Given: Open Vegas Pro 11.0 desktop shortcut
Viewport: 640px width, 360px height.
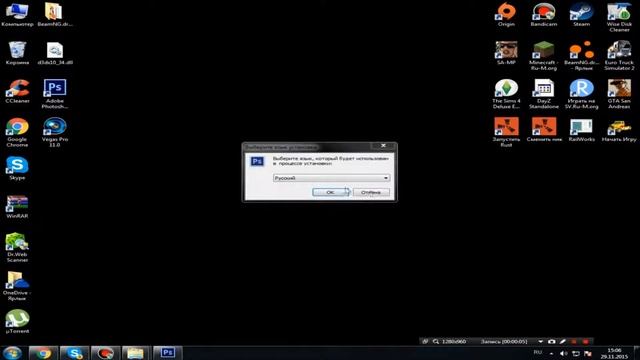Looking at the screenshot, I should 55,133.
